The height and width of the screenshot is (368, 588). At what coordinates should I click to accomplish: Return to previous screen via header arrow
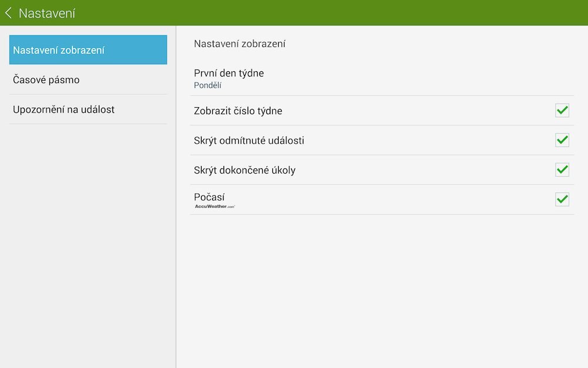(x=8, y=12)
